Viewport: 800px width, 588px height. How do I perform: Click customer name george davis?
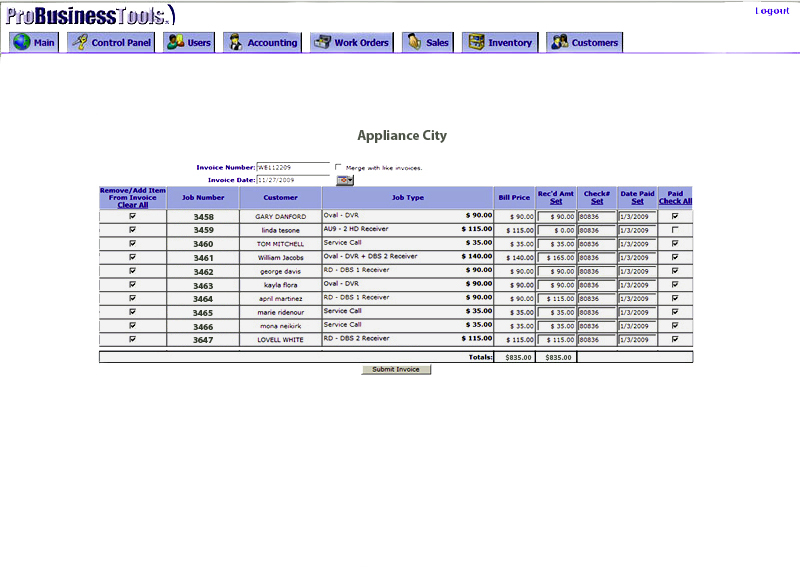tap(281, 272)
